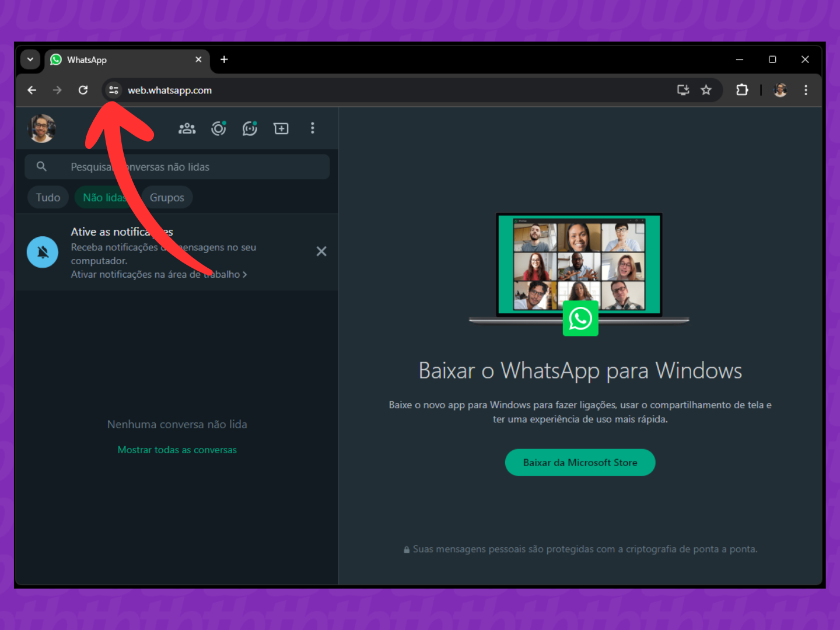840x630 pixels.
Task: Show only Grupos conversations
Action: (167, 197)
